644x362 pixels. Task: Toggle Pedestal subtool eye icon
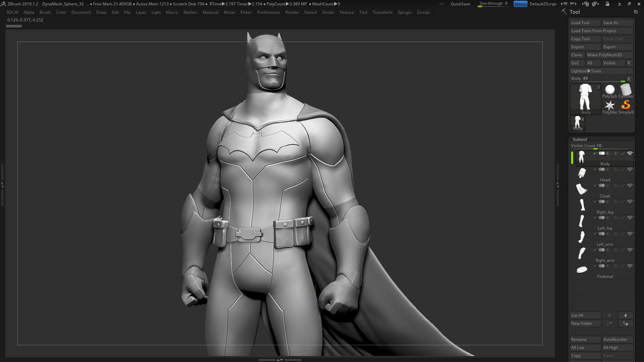coord(630,266)
